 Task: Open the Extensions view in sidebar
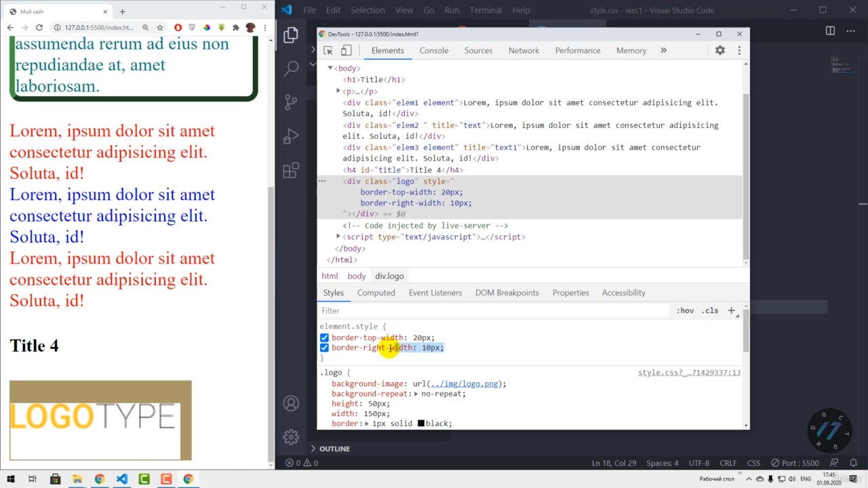(x=291, y=171)
